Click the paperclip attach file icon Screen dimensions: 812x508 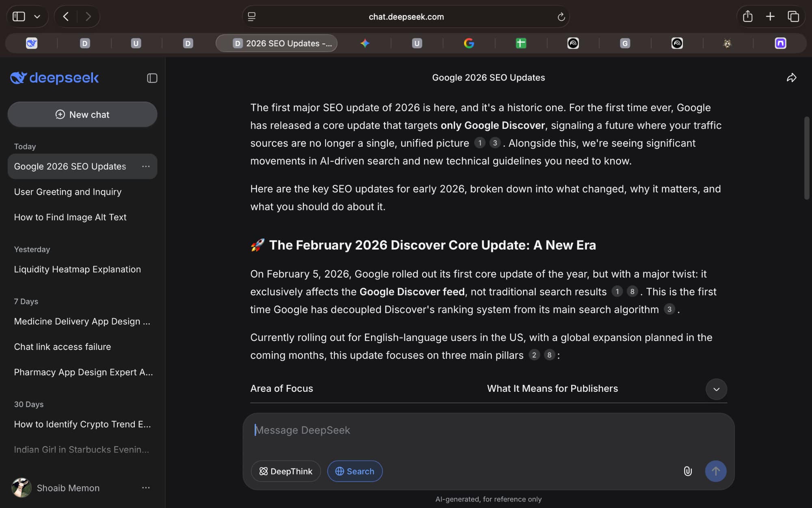[687, 471]
